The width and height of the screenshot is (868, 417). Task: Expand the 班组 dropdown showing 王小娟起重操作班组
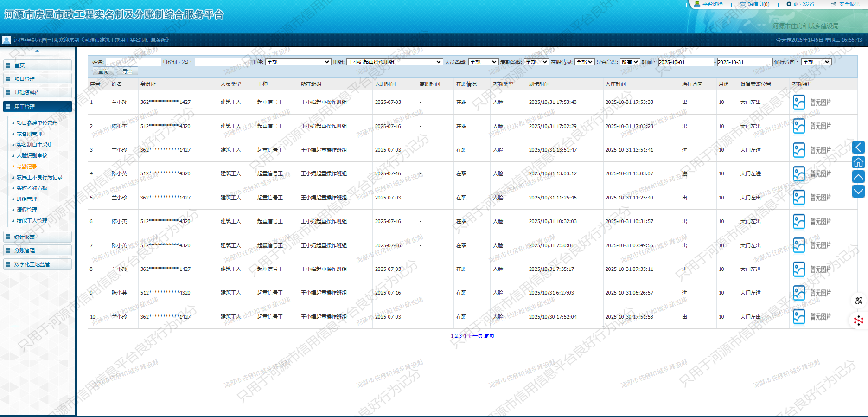[x=395, y=62]
